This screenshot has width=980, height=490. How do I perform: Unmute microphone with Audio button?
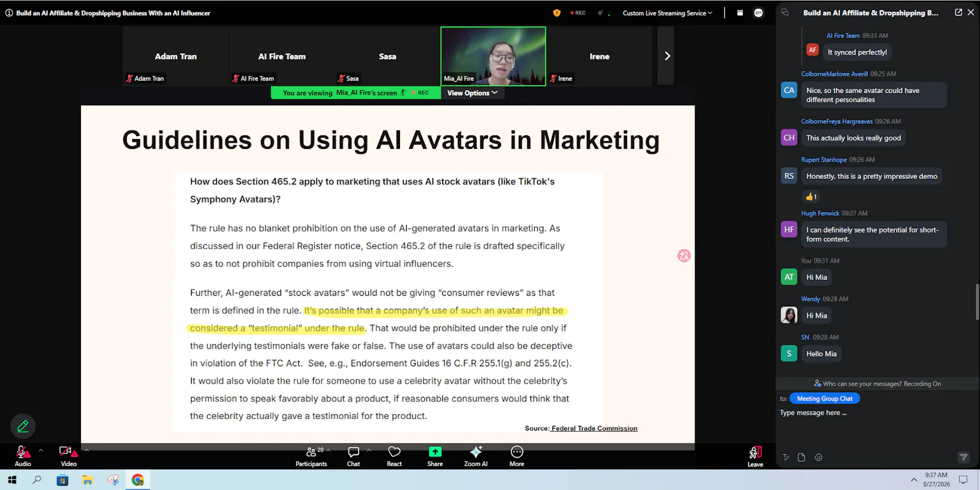click(23, 456)
